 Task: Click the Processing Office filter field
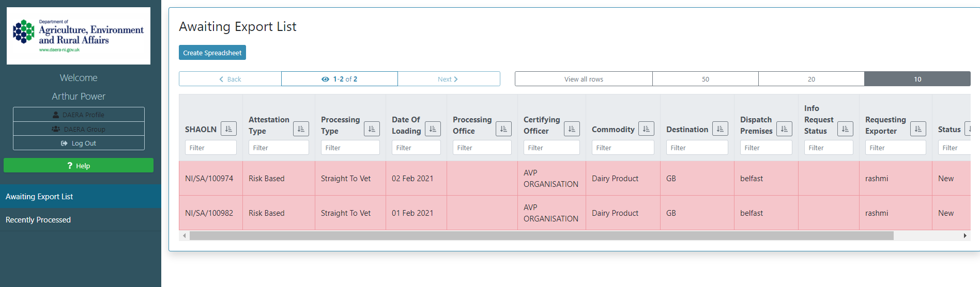(x=482, y=148)
